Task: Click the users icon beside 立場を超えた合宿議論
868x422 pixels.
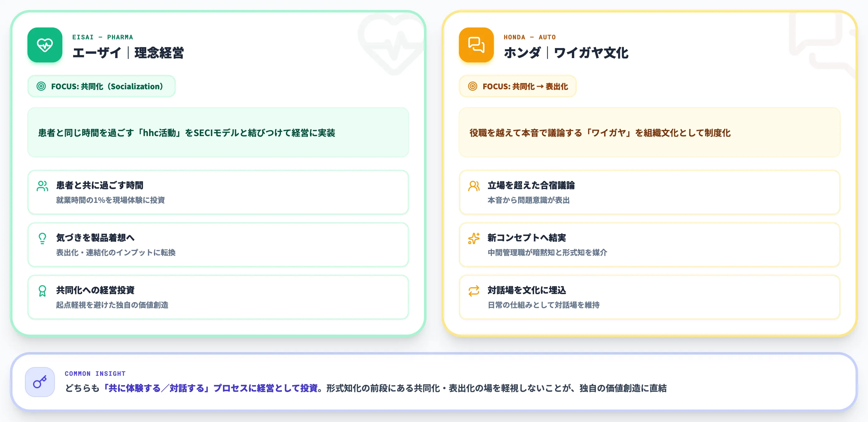Action: click(x=474, y=186)
